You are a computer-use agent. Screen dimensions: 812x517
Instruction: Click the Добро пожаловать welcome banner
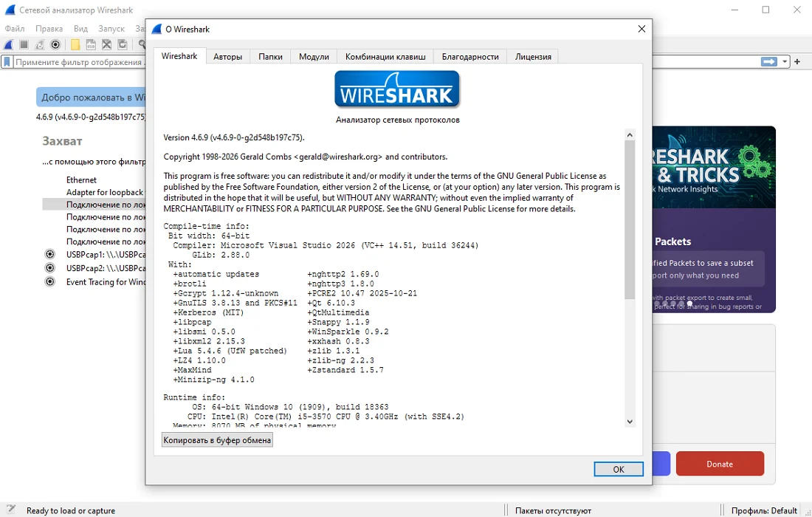coord(91,97)
